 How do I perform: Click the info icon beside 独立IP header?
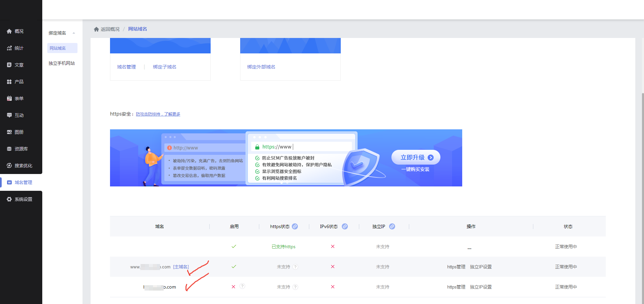point(392,226)
